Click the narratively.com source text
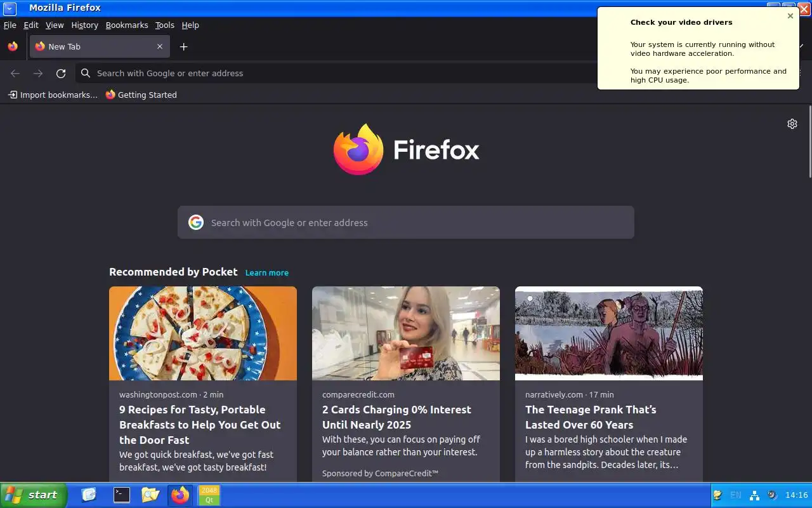 point(554,394)
